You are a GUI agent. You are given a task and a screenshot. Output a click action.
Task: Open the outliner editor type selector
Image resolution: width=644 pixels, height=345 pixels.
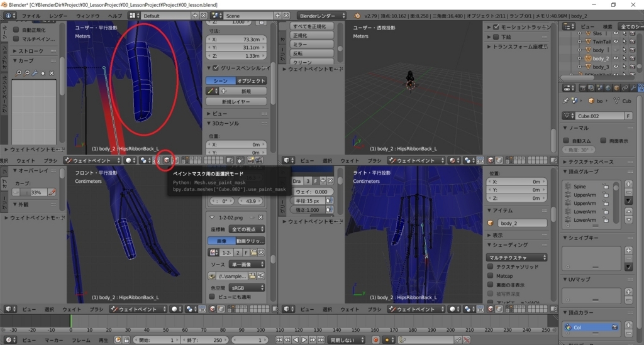click(x=569, y=26)
